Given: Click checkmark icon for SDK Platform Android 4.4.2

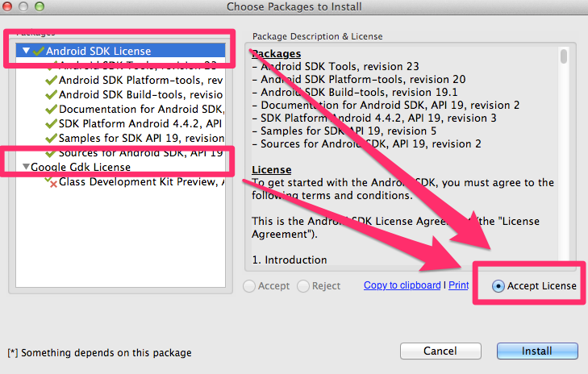Looking at the screenshot, I should point(51,123).
